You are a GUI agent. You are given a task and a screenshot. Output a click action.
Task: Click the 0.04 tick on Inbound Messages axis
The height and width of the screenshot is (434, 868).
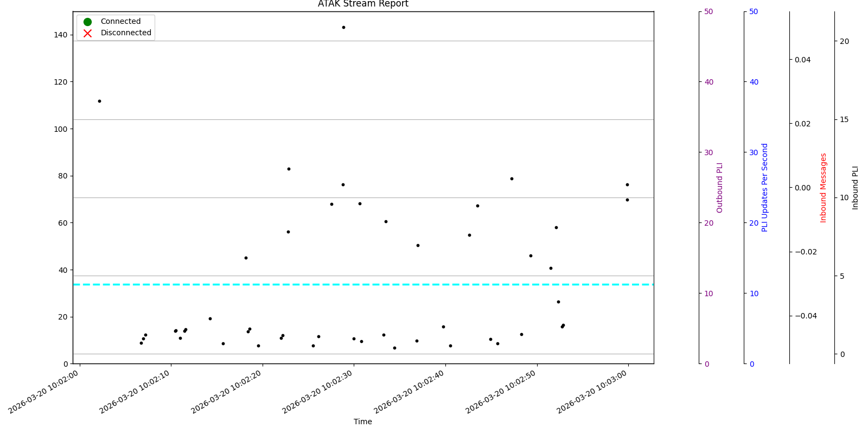pos(803,60)
